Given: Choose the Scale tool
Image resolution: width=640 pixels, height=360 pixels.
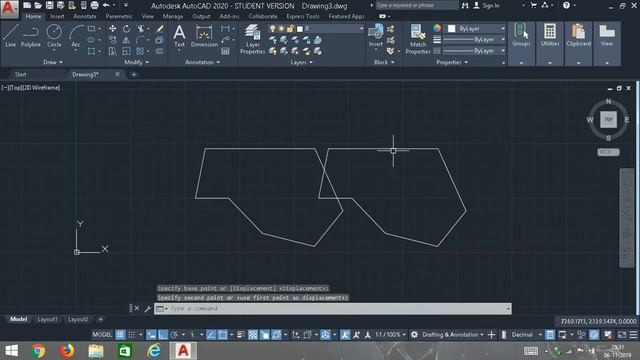Looking at the screenshot, I should tap(127, 51).
